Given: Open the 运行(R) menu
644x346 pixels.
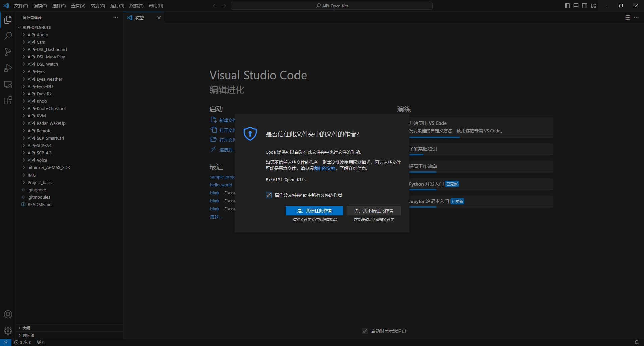Looking at the screenshot, I should 117,6.
